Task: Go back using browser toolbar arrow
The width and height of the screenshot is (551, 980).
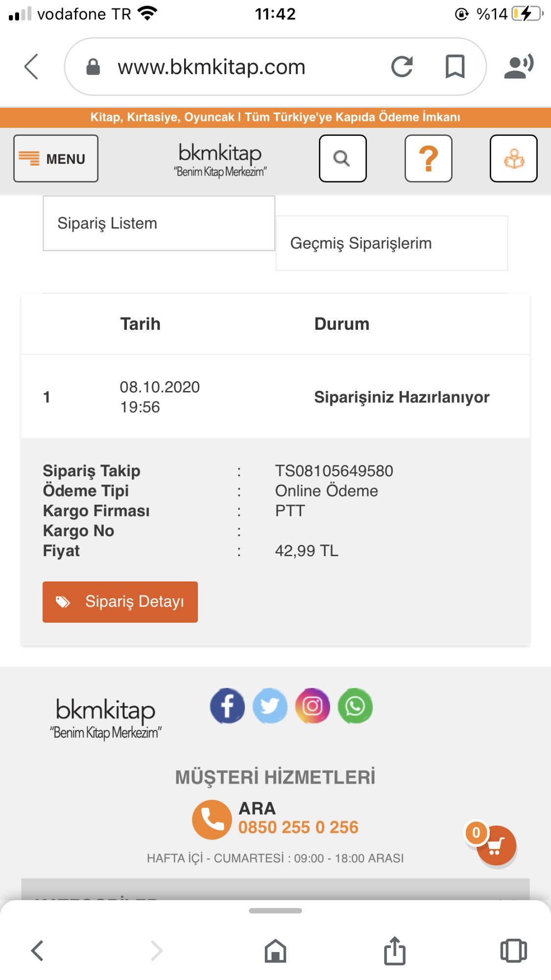Action: coord(37,951)
